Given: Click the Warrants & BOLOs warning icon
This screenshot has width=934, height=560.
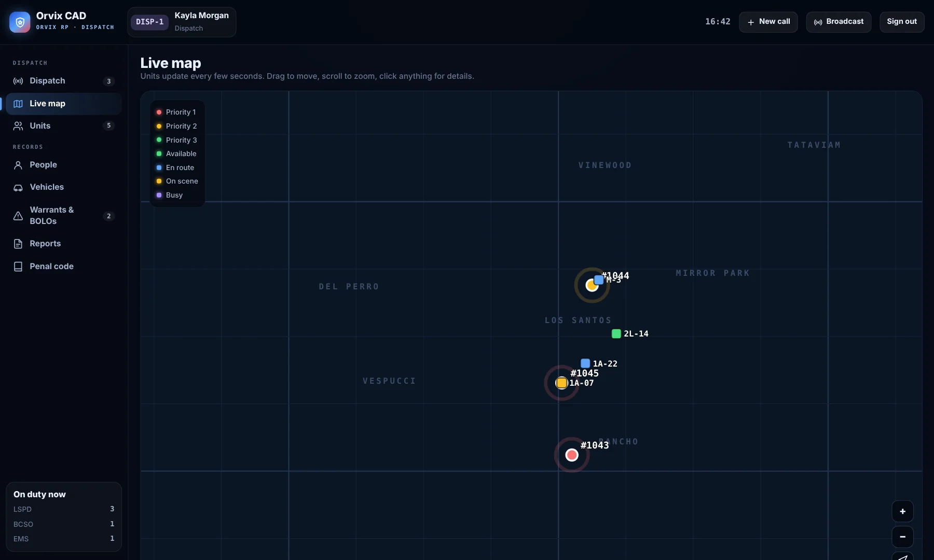Looking at the screenshot, I should click(x=18, y=216).
